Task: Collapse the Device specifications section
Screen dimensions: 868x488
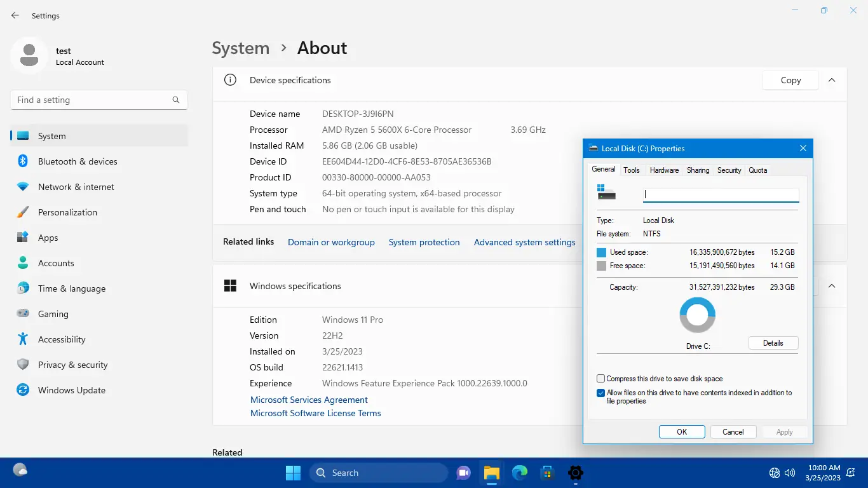Action: [x=832, y=80]
